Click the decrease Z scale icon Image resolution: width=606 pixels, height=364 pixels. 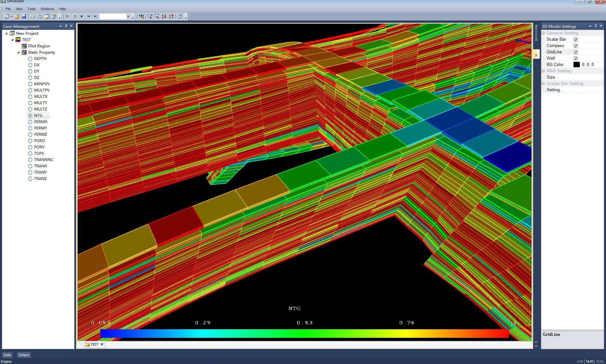(x=171, y=16)
